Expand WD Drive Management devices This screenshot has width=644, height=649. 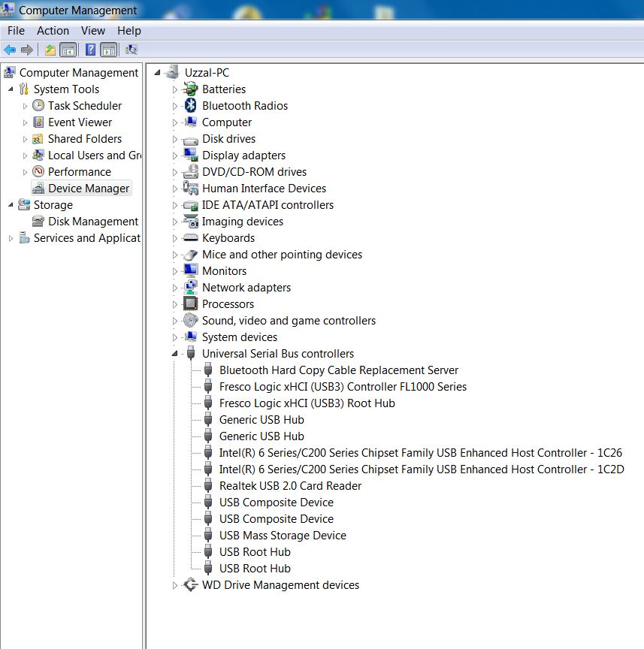point(175,585)
